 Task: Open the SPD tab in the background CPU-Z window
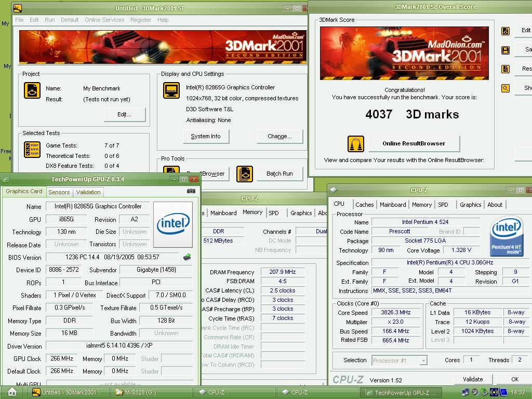point(274,213)
